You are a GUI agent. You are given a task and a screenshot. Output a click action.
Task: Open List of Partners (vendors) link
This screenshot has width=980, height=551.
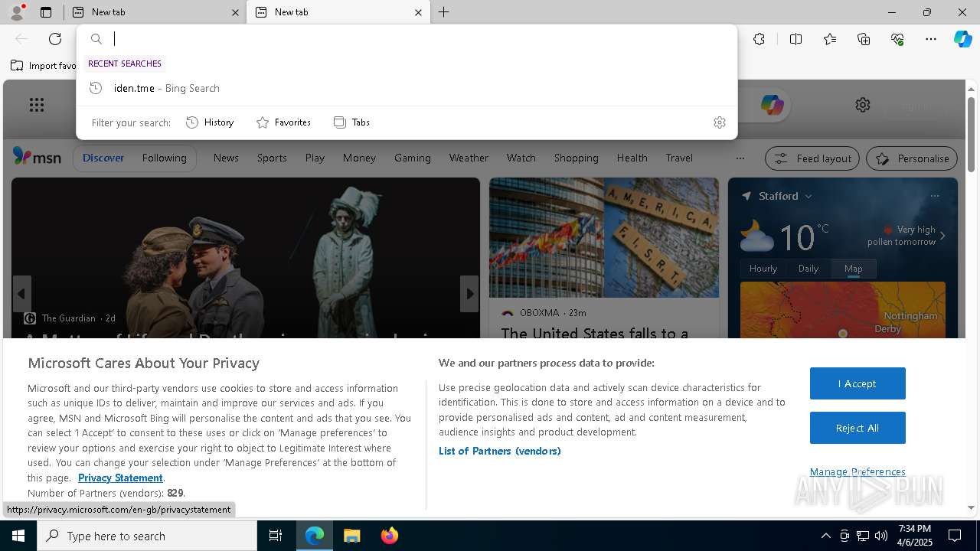pyautogui.click(x=500, y=451)
